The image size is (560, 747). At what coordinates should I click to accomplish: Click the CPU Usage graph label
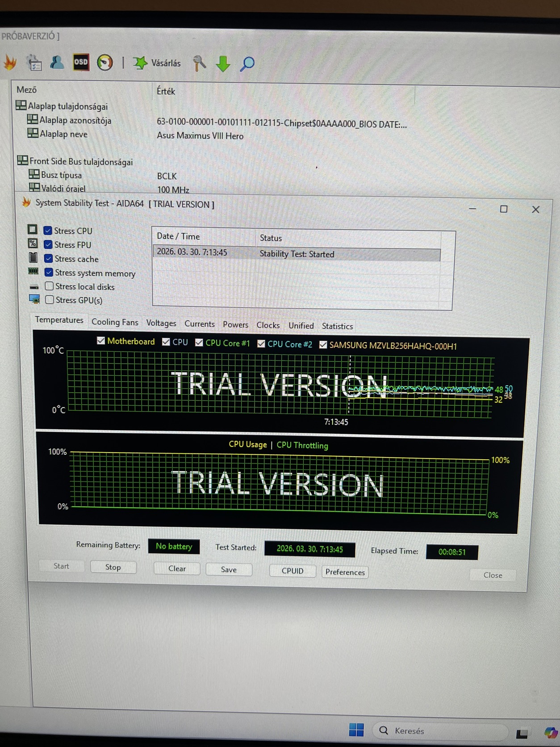(x=248, y=444)
